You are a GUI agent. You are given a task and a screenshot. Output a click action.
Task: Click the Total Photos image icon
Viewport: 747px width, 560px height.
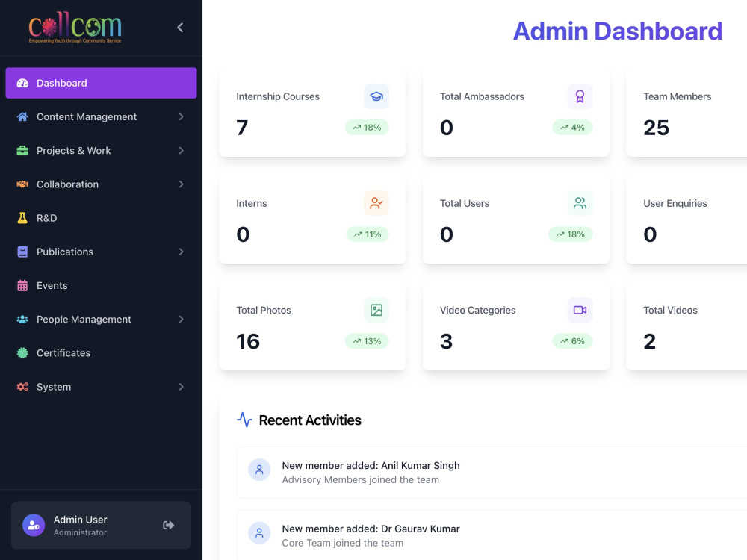[376, 310]
